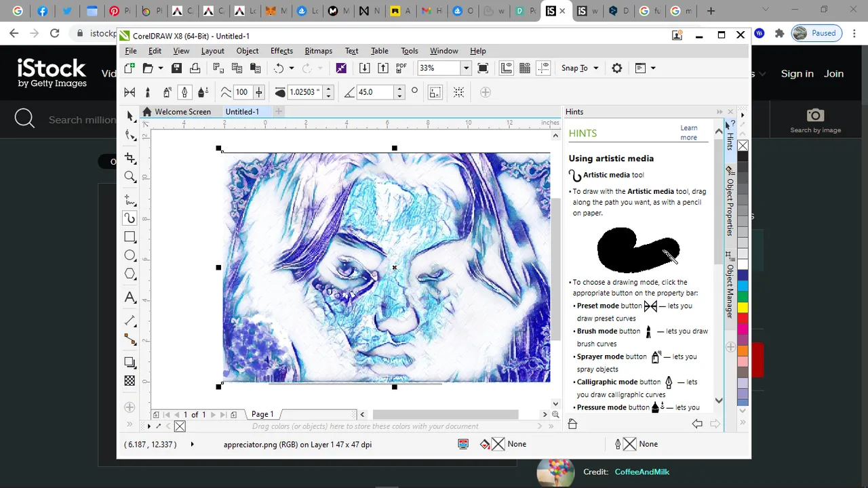
Task: Toggle Preset mode on property bar
Action: click(x=130, y=92)
